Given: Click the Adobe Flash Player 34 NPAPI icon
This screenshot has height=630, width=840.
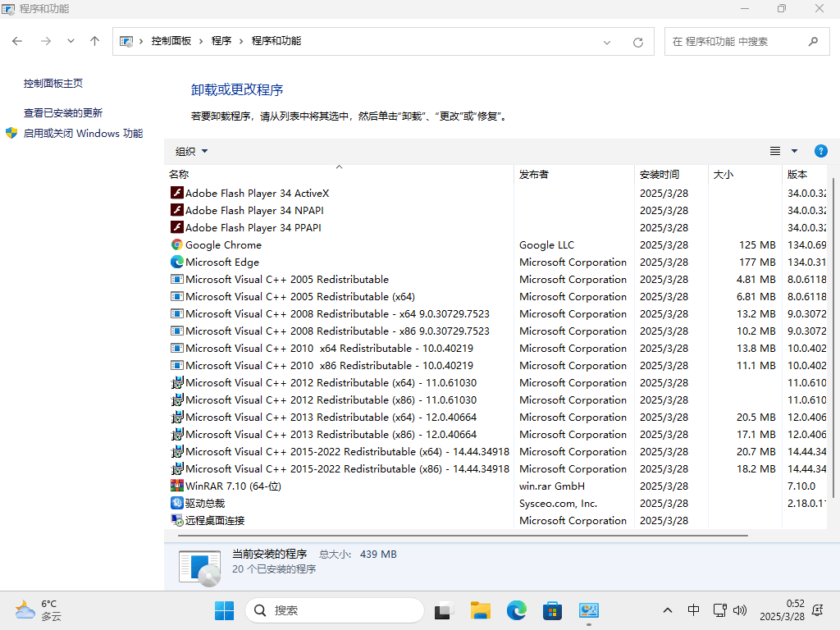Looking at the screenshot, I should coord(177,210).
